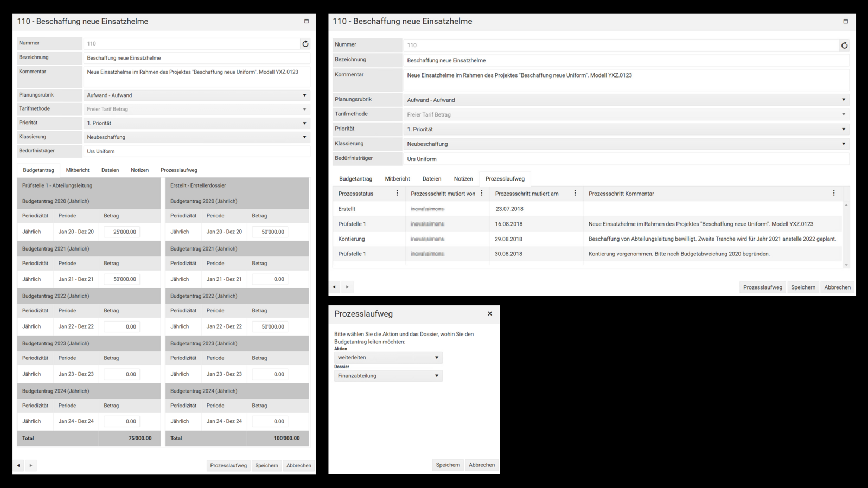The width and height of the screenshot is (868, 488).
Task: Open column menu for Prozessstatus column
Action: [x=397, y=194]
